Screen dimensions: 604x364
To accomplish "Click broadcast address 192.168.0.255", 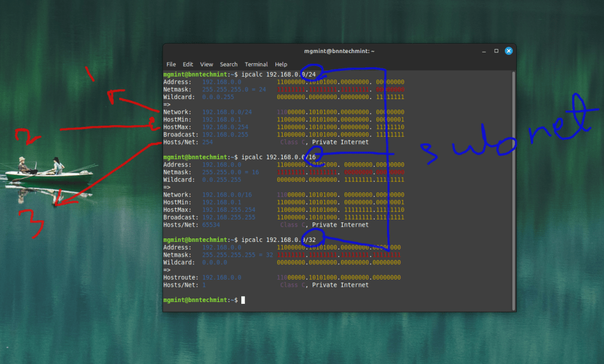I will click(x=225, y=135).
